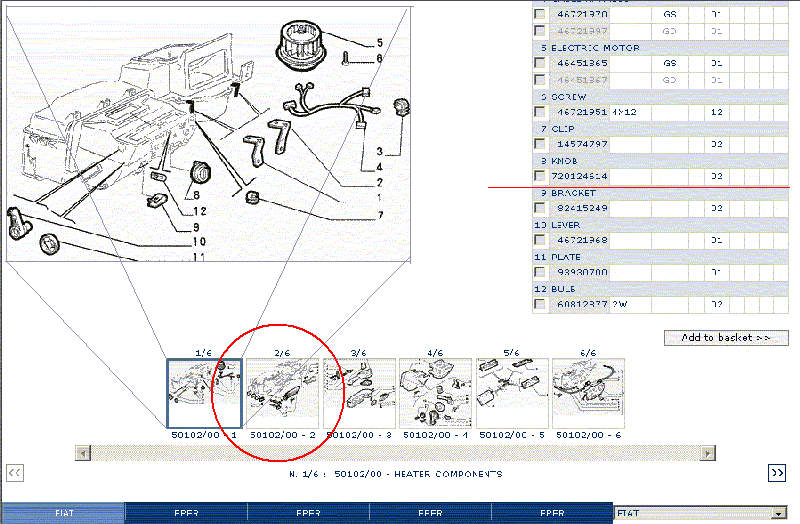Image resolution: width=800 pixels, height=524 pixels.
Task: Open the 4/6 heater diagram thumbnail
Action: point(435,393)
